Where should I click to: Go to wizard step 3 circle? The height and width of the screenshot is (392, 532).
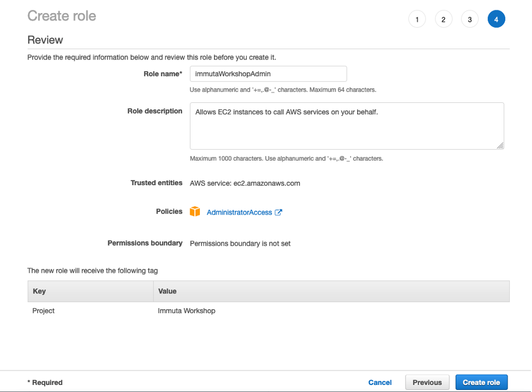tap(470, 20)
